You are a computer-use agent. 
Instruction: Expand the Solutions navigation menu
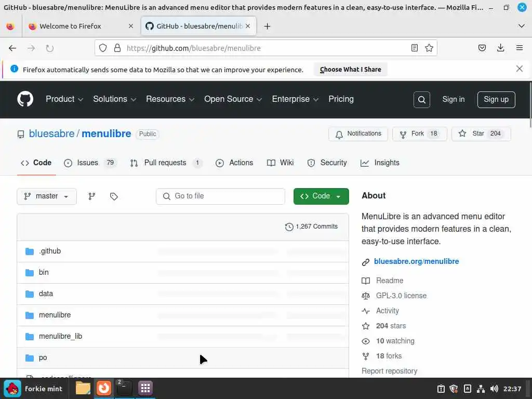114,99
